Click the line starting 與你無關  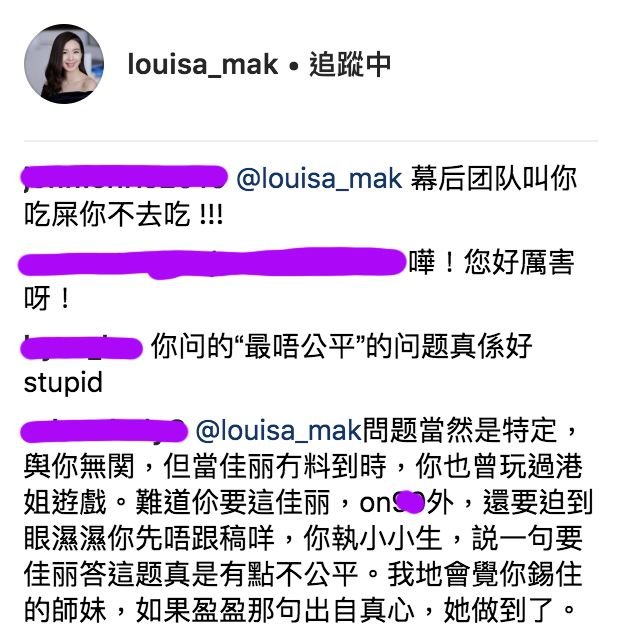pos(303,467)
